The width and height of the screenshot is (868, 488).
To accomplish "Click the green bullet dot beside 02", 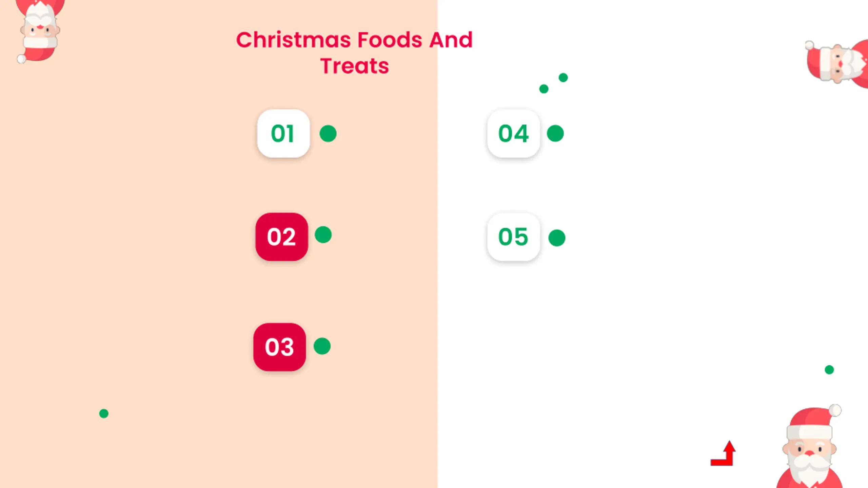I will click(323, 235).
